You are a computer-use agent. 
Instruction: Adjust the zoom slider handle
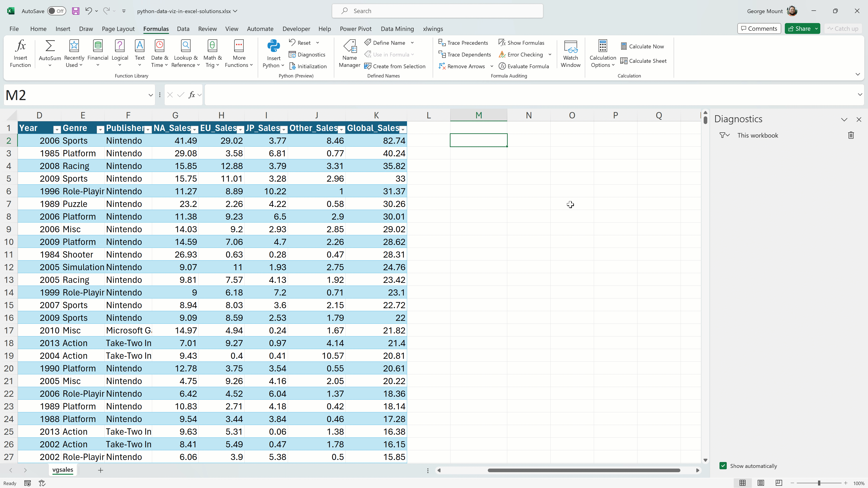tap(819, 483)
